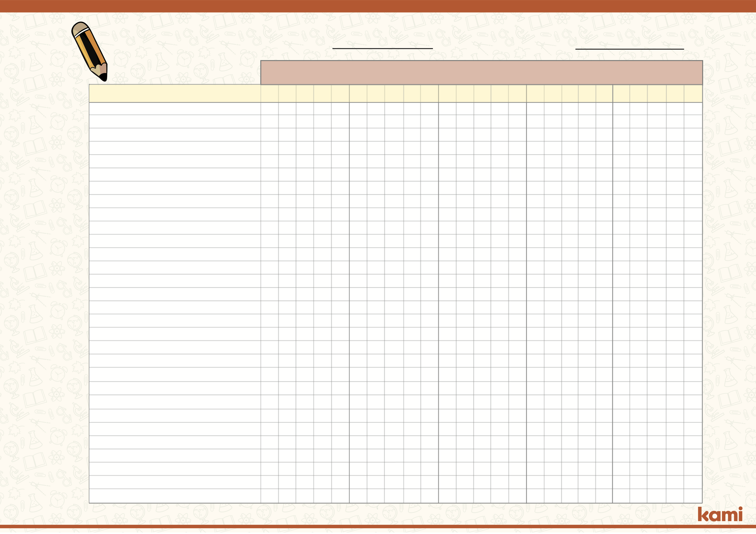Click bottom row's first narrow grid cell
This screenshot has height=534, width=756.
click(269, 496)
